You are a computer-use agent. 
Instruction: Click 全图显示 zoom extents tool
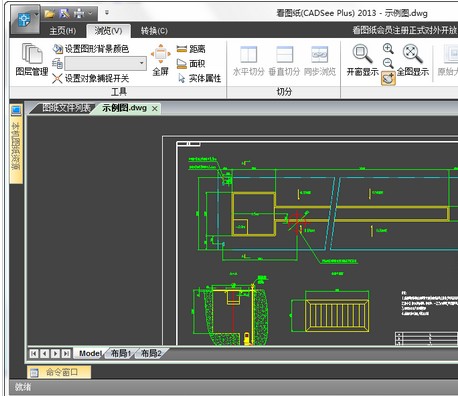click(x=413, y=60)
